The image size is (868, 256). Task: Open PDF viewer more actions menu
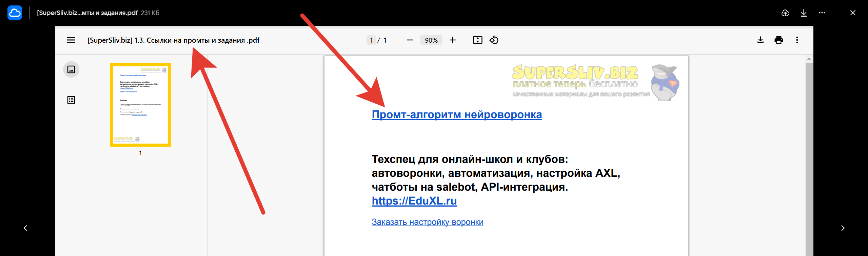pyautogui.click(x=797, y=40)
